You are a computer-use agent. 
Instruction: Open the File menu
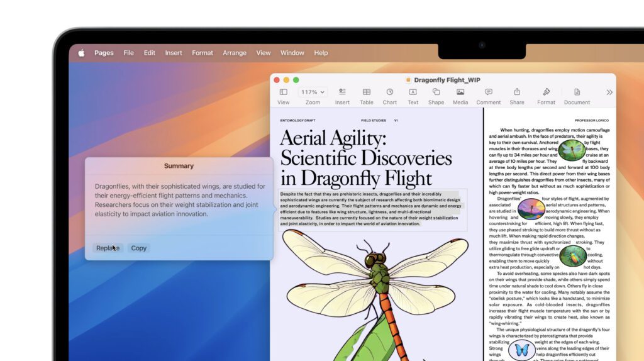(128, 53)
